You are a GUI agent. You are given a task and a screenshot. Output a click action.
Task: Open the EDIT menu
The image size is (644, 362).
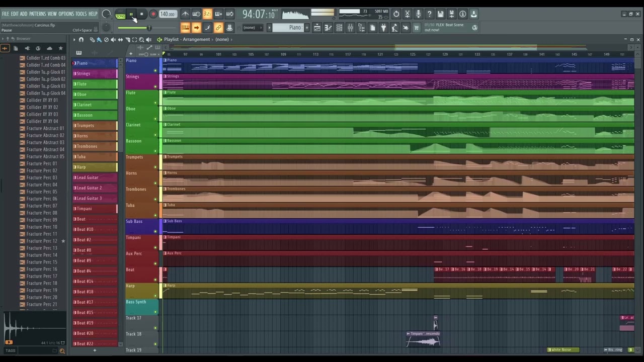click(x=15, y=14)
